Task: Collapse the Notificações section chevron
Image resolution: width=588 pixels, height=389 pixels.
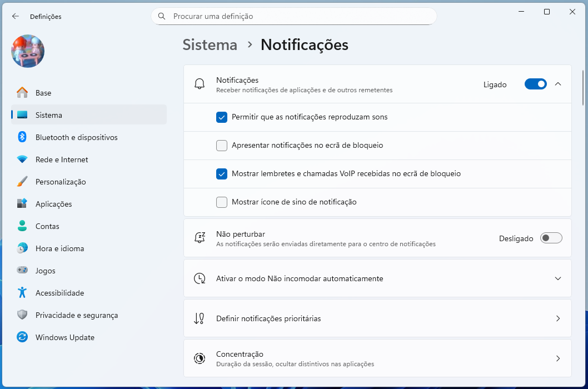Action: click(558, 84)
